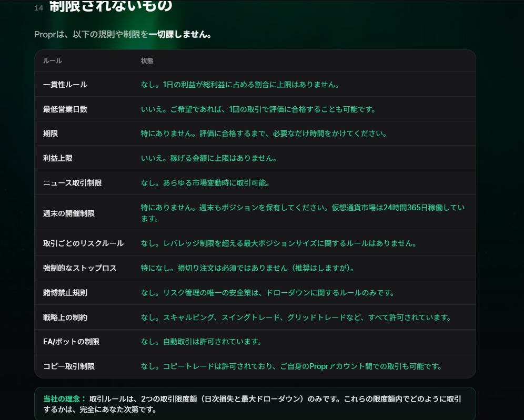Select the 'ニュース取引制限' rule cell

[x=73, y=183]
